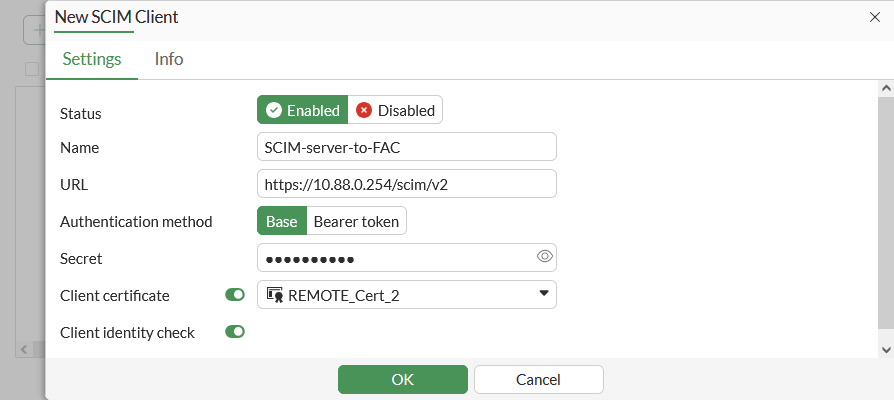Close the New SCIM Client dialog

[x=876, y=17]
